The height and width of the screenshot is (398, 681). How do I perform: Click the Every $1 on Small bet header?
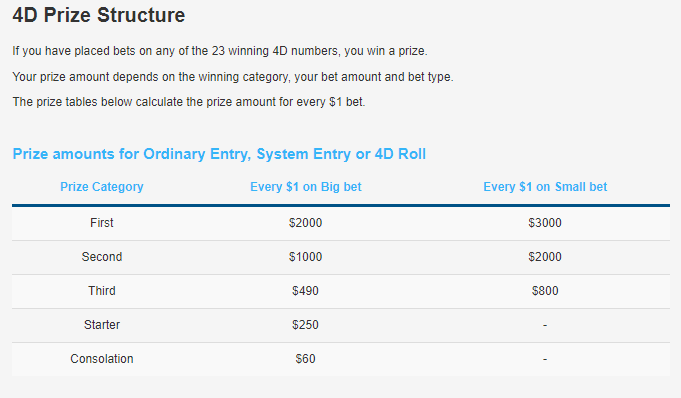pos(545,187)
